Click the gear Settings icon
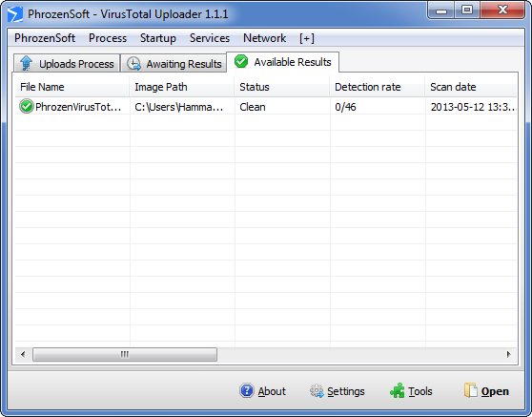The image size is (532, 417). point(317,391)
